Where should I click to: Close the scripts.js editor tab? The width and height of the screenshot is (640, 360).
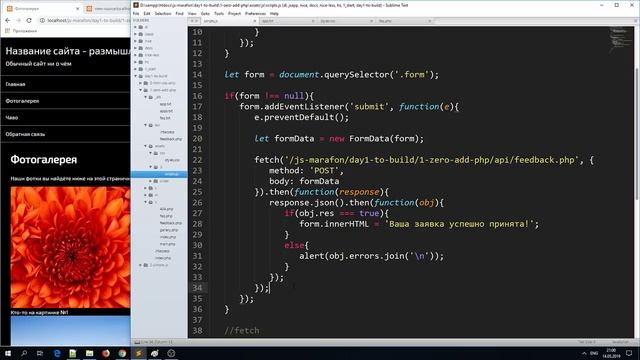(x=254, y=21)
